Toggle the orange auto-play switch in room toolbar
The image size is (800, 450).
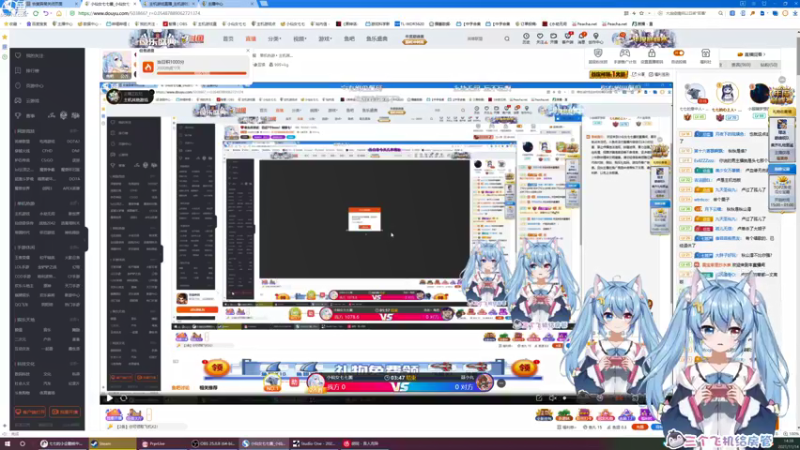679,53
